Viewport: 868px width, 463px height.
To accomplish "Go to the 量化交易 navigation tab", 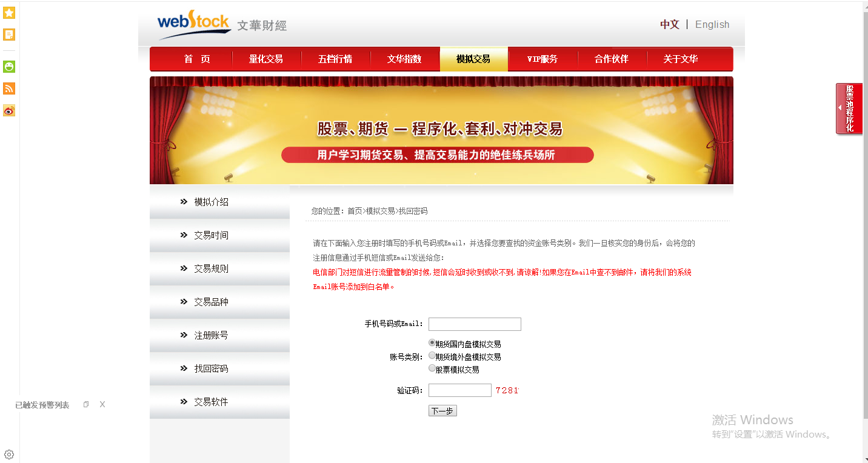I will [x=266, y=59].
